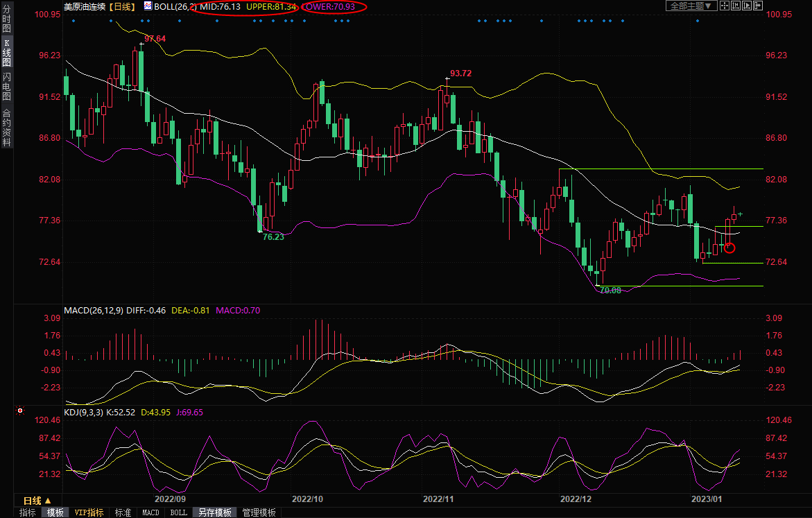This screenshot has width=812, height=518.
Task: Open the 全部主题 dropdown
Action: coord(691,6)
